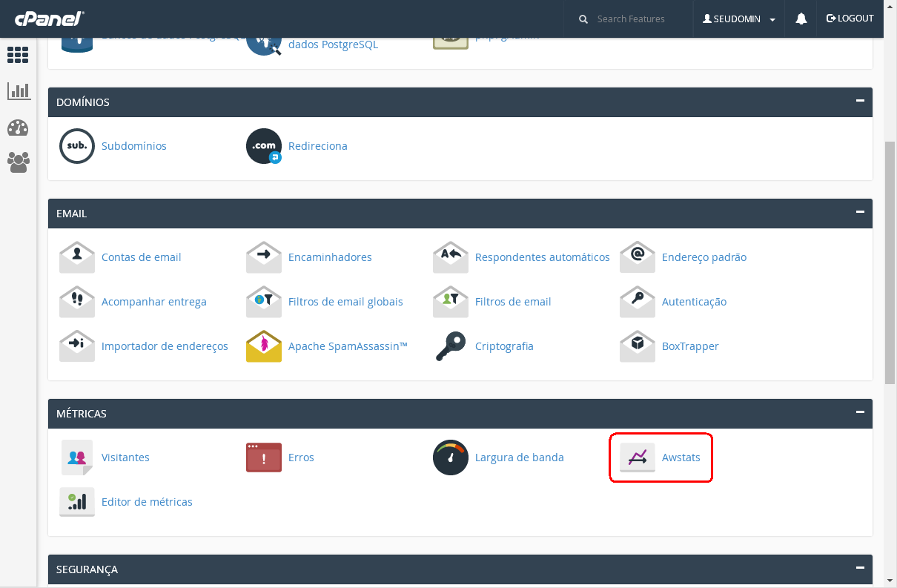Open the sidebar statistics bar-chart icon

18,91
